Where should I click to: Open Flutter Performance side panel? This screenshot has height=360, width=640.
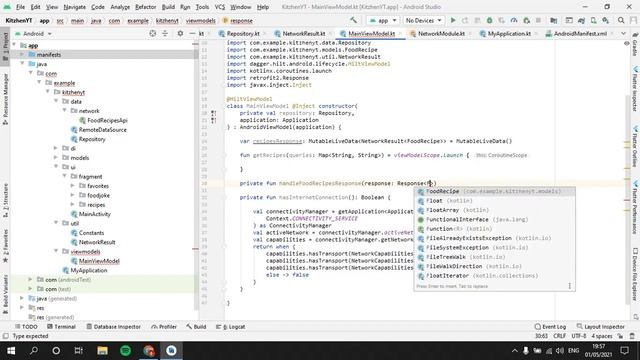pyautogui.click(x=635, y=208)
